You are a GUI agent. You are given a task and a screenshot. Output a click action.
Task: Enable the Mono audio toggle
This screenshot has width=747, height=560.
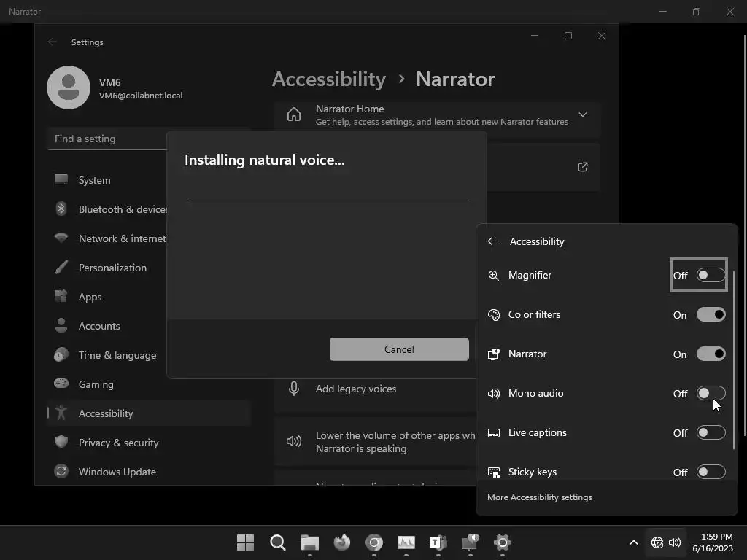pyautogui.click(x=711, y=393)
